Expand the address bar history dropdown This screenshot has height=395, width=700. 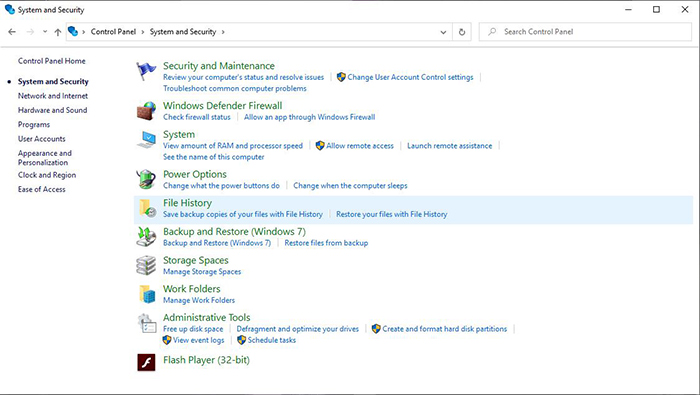point(443,32)
